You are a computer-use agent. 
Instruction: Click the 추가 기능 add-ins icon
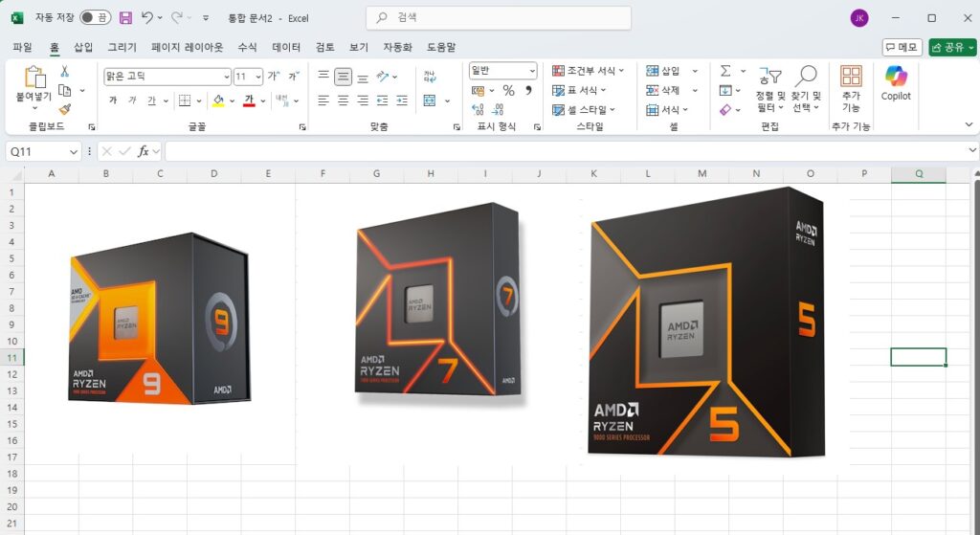pyautogui.click(x=851, y=83)
